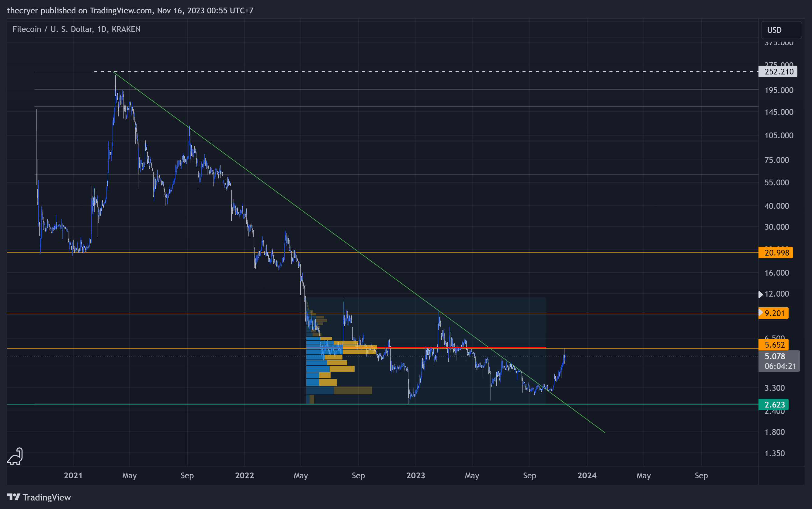Image resolution: width=812 pixels, height=509 pixels.
Task: Click the 2024 time axis label
Action: pos(587,475)
